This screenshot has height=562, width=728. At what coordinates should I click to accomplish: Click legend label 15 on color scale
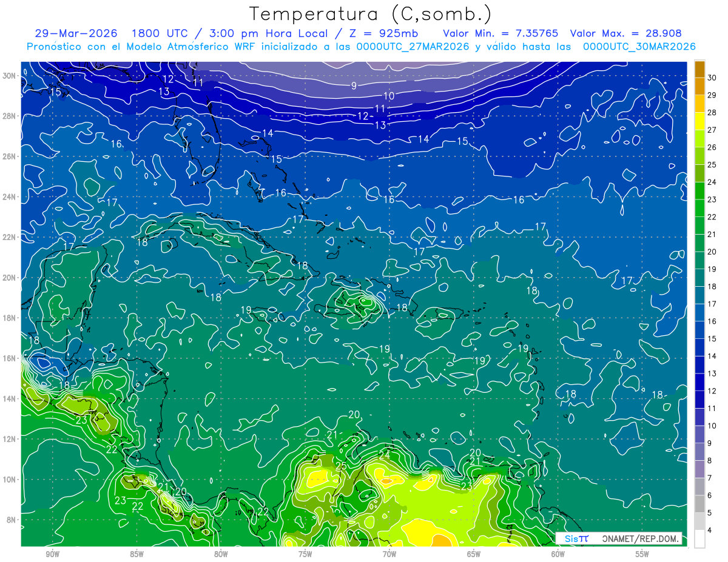712,338
